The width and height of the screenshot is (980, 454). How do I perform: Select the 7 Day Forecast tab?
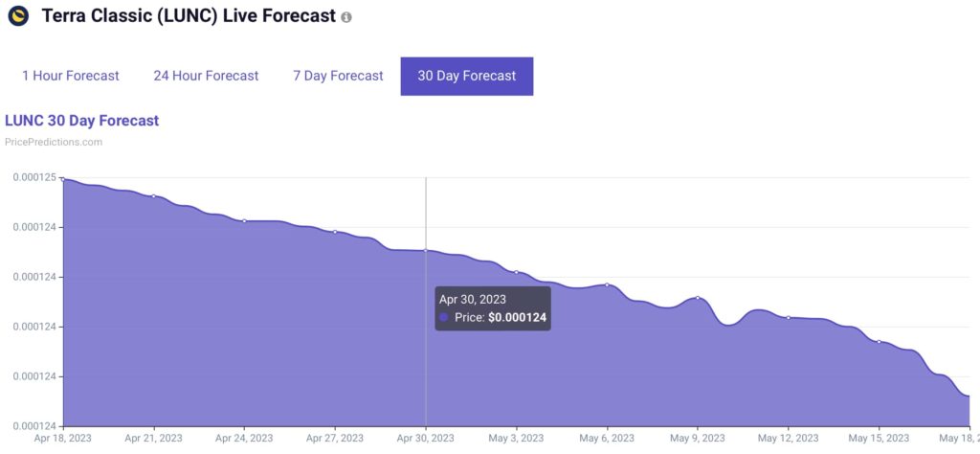tap(338, 76)
